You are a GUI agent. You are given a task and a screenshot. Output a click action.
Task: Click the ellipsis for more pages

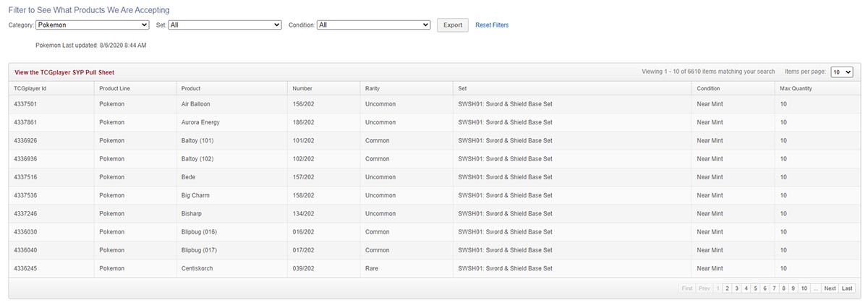click(x=816, y=288)
